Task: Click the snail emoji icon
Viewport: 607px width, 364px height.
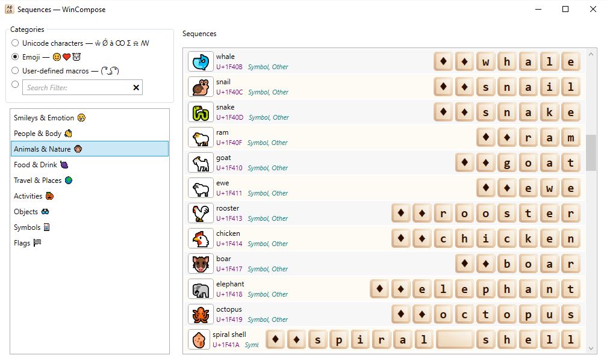Action: pyautogui.click(x=201, y=87)
